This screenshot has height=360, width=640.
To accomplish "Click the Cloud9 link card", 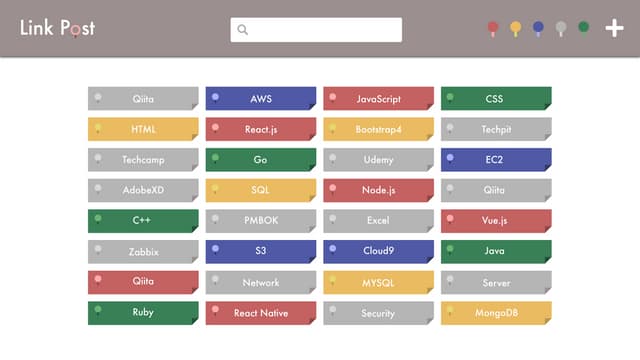I will click(378, 251).
